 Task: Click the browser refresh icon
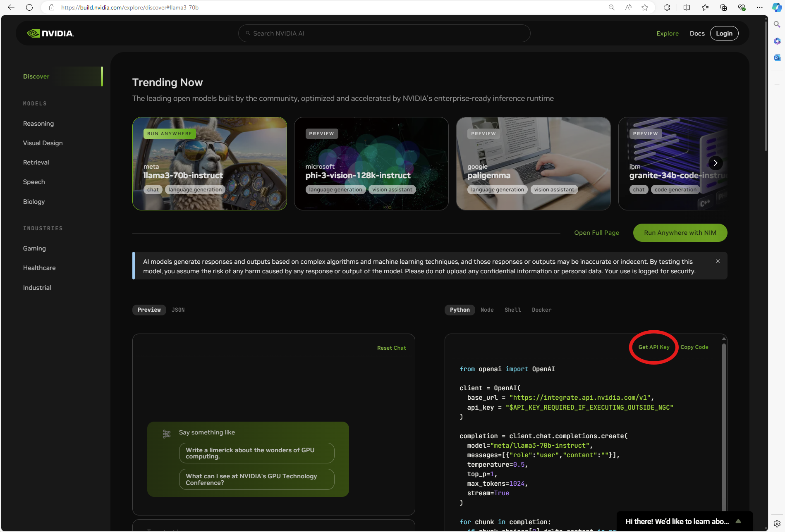tap(29, 7)
